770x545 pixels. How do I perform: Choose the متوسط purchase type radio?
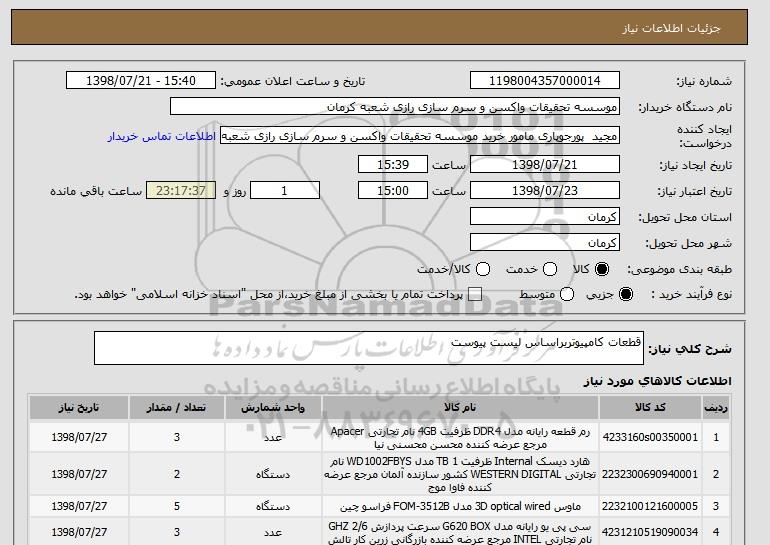coord(567,294)
